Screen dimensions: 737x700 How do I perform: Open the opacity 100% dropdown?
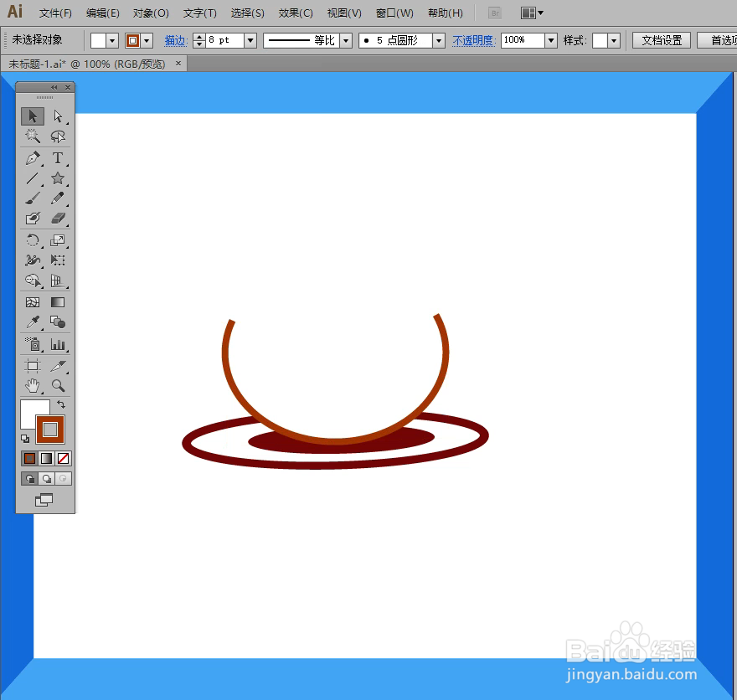pos(551,40)
